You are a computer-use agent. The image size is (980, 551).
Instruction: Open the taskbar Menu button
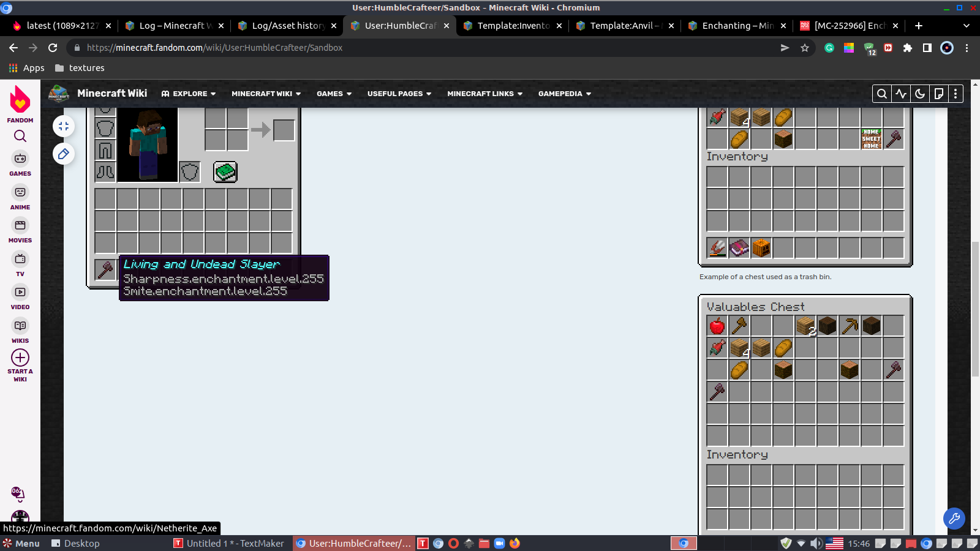pyautogui.click(x=21, y=544)
